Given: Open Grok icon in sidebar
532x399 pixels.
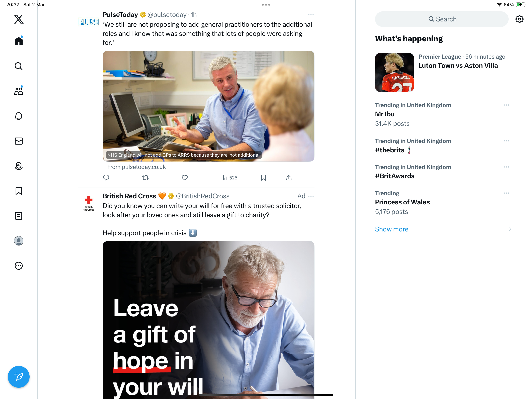Looking at the screenshot, I should tap(18, 166).
